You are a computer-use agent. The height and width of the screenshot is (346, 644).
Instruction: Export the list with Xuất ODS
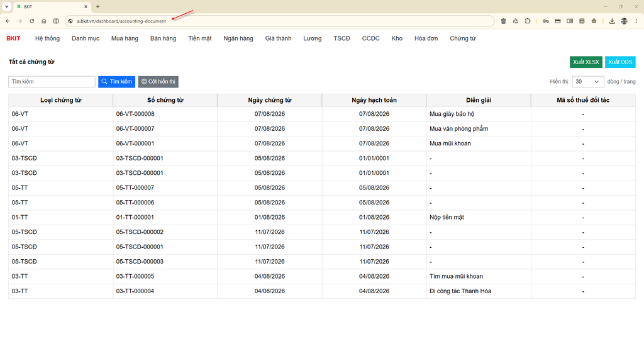point(620,62)
